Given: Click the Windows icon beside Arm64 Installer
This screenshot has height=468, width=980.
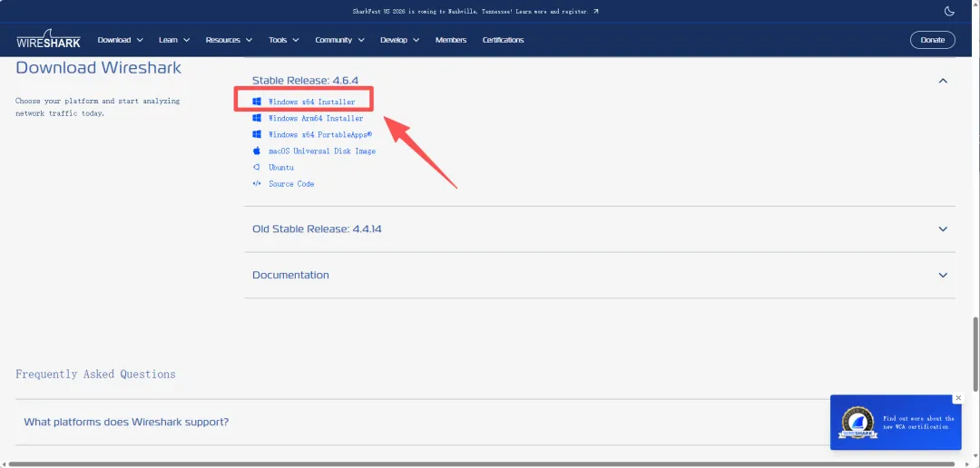Looking at the screenshot, I should click(x=256, y=118).
